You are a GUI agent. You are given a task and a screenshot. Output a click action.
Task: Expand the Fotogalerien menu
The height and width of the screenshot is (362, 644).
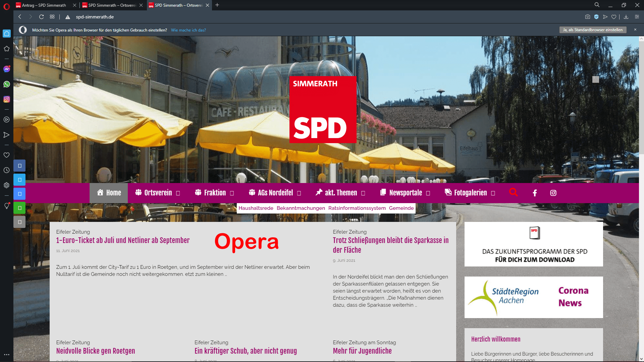pos(470,193)
